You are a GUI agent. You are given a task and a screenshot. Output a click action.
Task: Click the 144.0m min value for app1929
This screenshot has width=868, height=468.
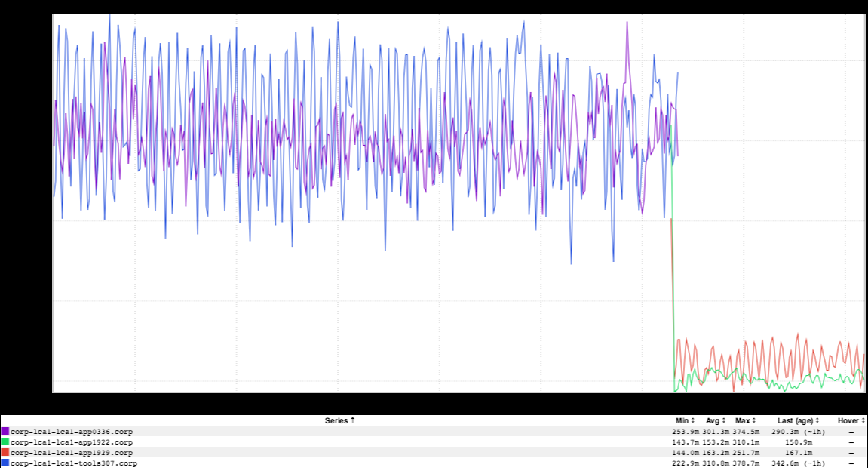point(686,453)
